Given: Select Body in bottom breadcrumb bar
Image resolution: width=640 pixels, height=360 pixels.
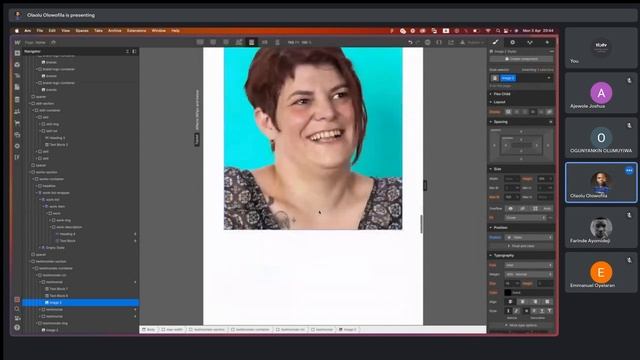Looking at the screenshot, I should (x=149, y=329).
